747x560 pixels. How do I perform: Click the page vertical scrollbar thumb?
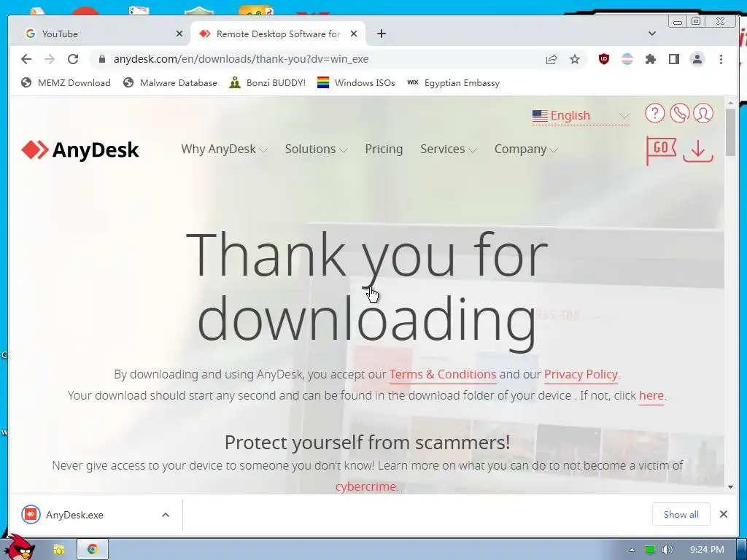(x=730, y=132)
